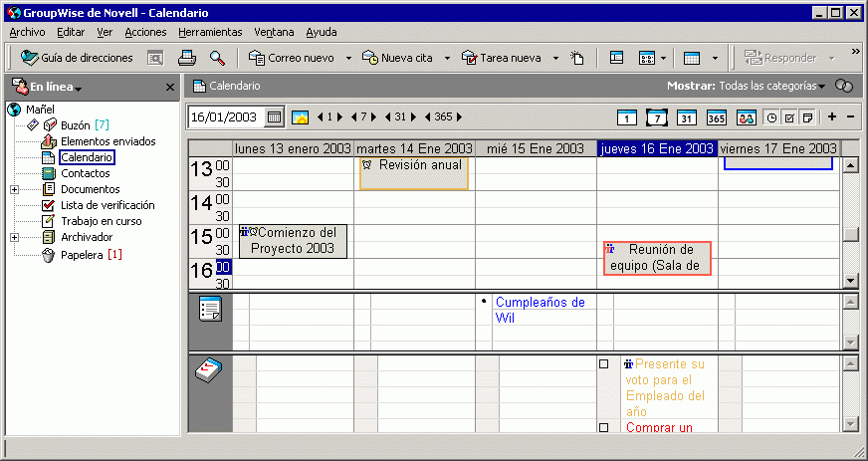Image resolution: width=868 pixels, height=461 pixels.
Task: Click the new note icon after Tarea nueva
Action: coord(576,58)
